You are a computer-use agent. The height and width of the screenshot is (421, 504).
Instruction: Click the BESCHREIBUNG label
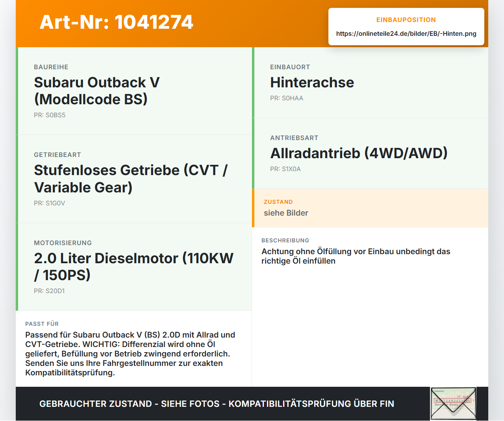[285, 240]
